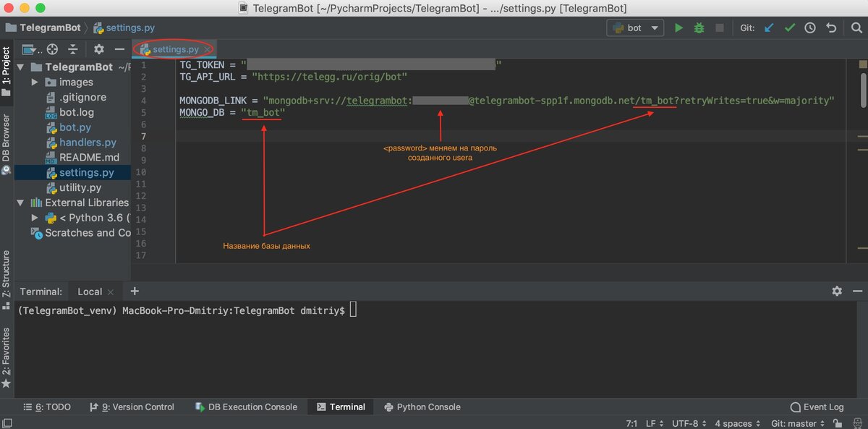Open Search Everywhere with the magnifier icon

[x=856, y=27]
